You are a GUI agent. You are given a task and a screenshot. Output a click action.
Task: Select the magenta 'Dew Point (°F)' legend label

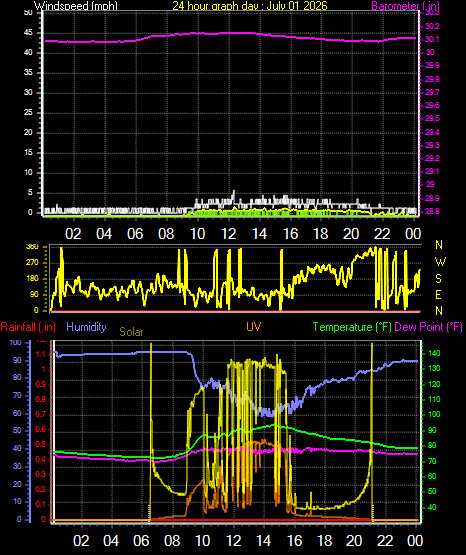click(x=428, y=327)
